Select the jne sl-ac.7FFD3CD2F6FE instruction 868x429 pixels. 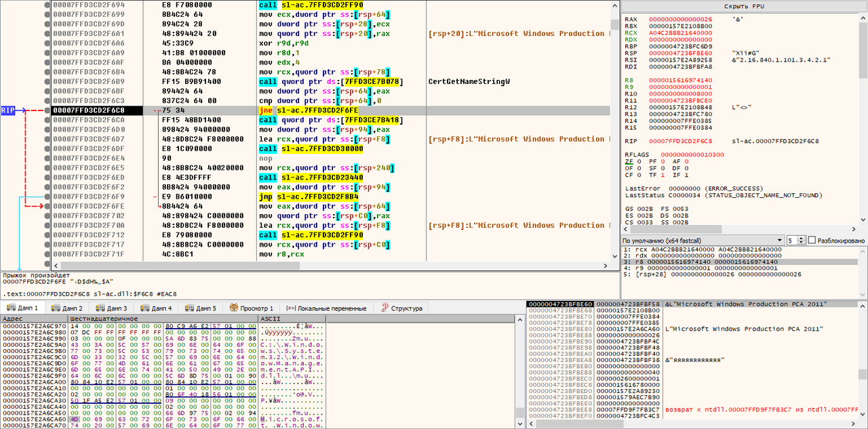click(309, 110)
